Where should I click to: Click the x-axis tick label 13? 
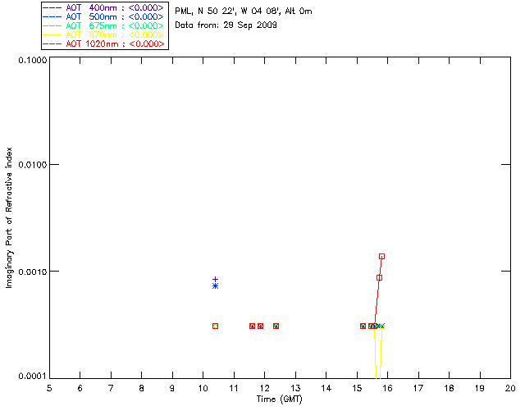click(x=295, y=388)
